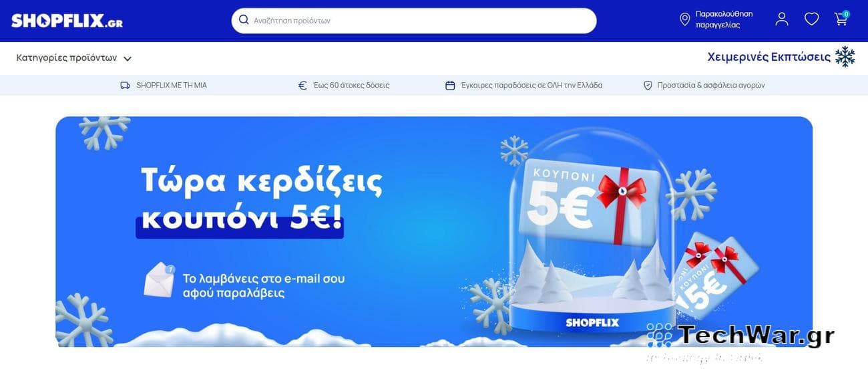868x375 pixels.
Task: Open the Κατηγορίες προϊόντων menu
Action: 74,57
